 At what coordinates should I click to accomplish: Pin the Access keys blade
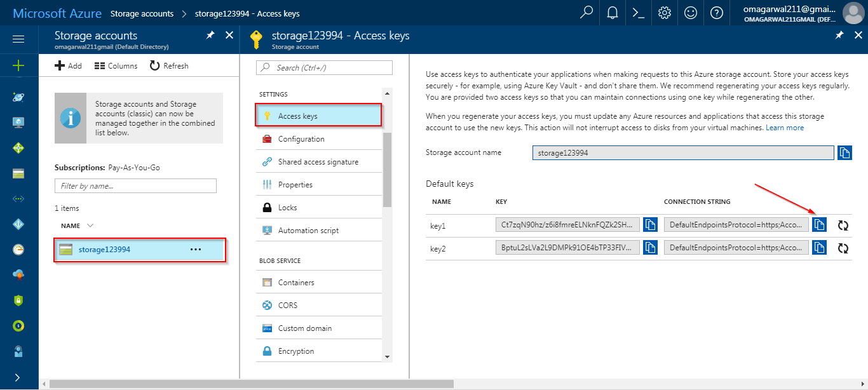point(839,36)
